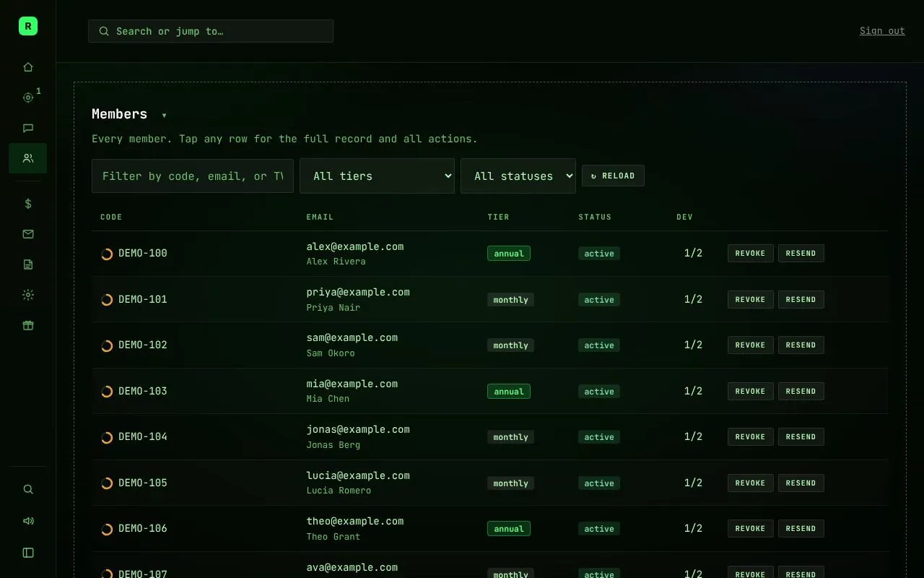Open the target icon with badge 1
This screenshot has height=578, width=924.
tap(28, 98)
